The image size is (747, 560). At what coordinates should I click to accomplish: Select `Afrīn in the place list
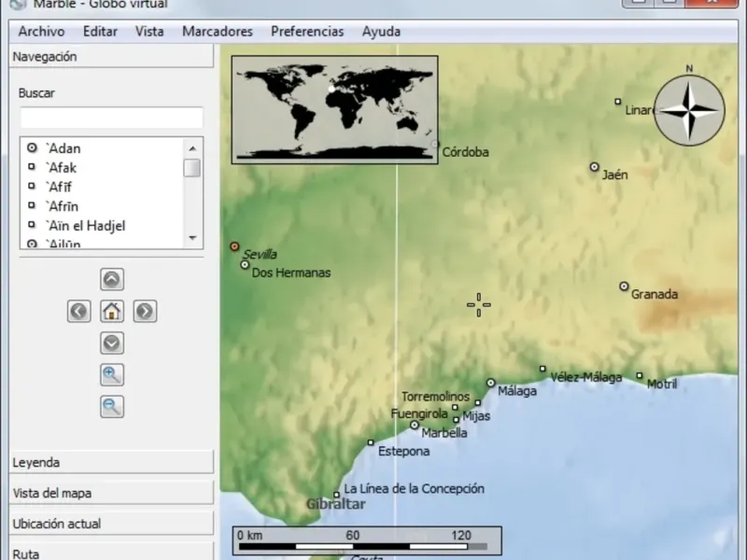pyautogui.click(x=102, y=206)
